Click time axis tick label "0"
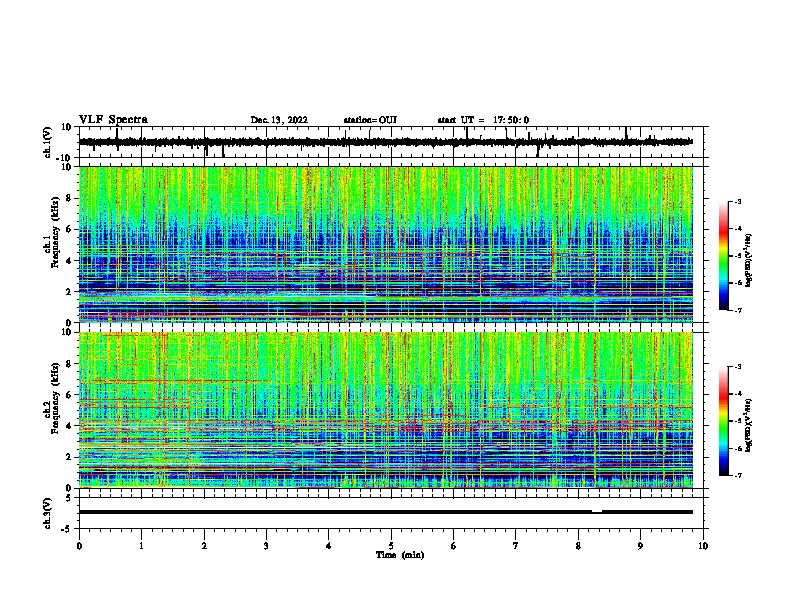Screen dimensions: 792x612 [79, 546]
